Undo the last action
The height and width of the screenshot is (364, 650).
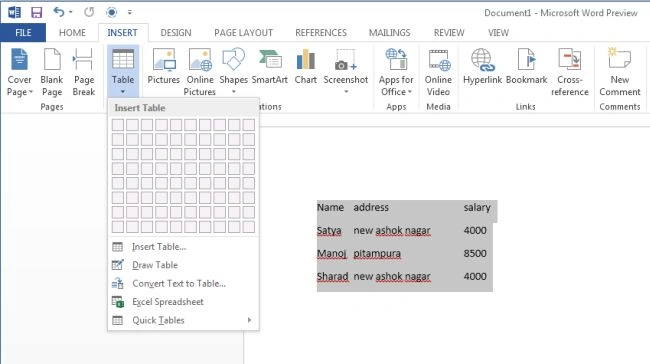click(x=59, y=12)
